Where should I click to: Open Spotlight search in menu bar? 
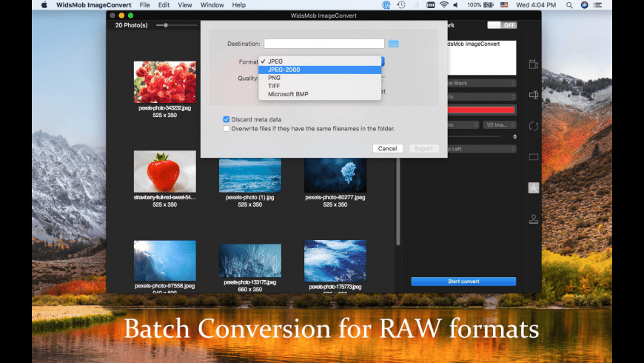pyautogui.click(x=569, y=5)
